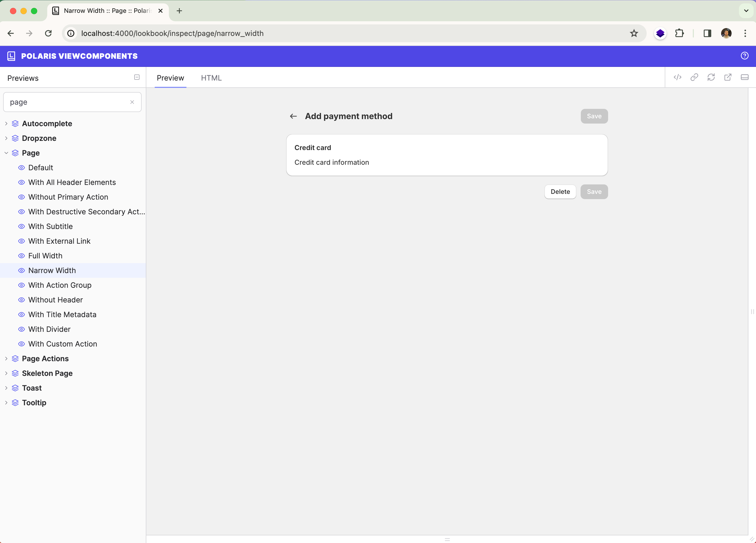Screen dimensions: 756x543
Task: Open the With Subtitle preview
Action: click(x=50, y=226)
